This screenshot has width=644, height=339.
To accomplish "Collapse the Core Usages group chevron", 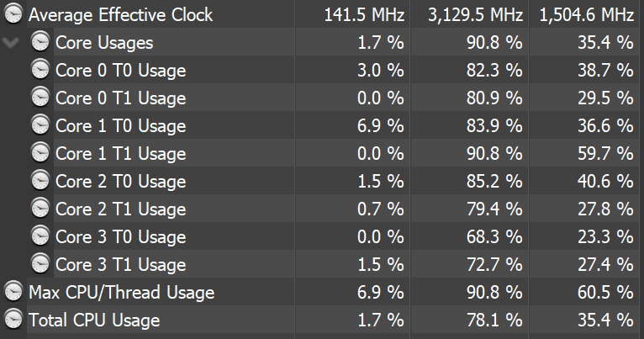I will coord(11,42).
